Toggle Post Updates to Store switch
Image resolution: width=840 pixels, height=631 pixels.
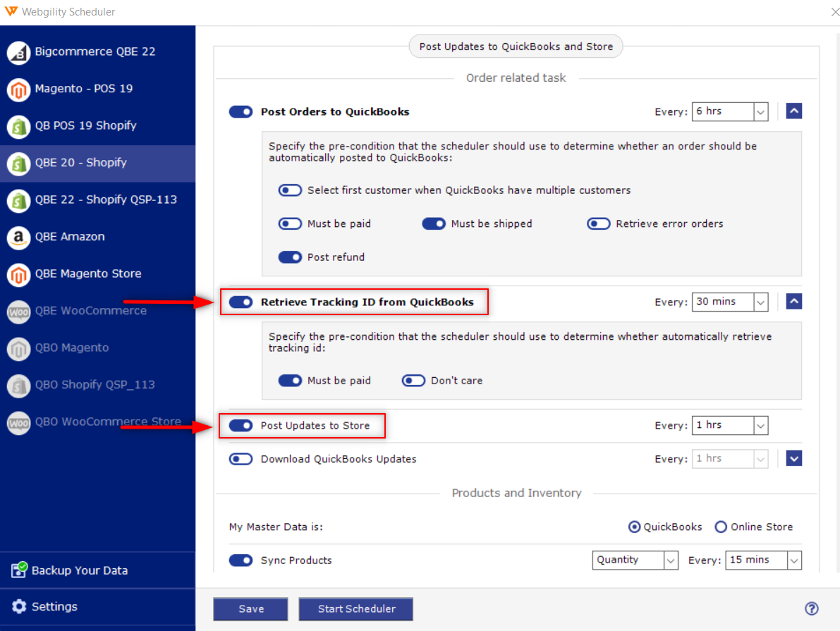(241, 425)
